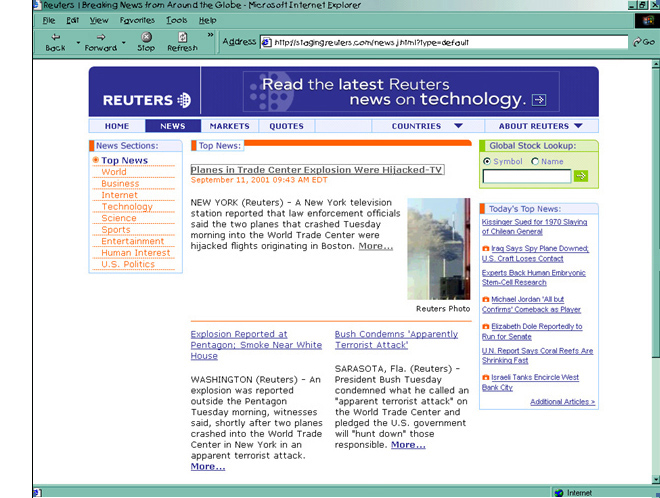Image resolution: width=660 pixels, height=498 pixels.
Task: Click the Back toolbar button
Action: coord(55,41)
